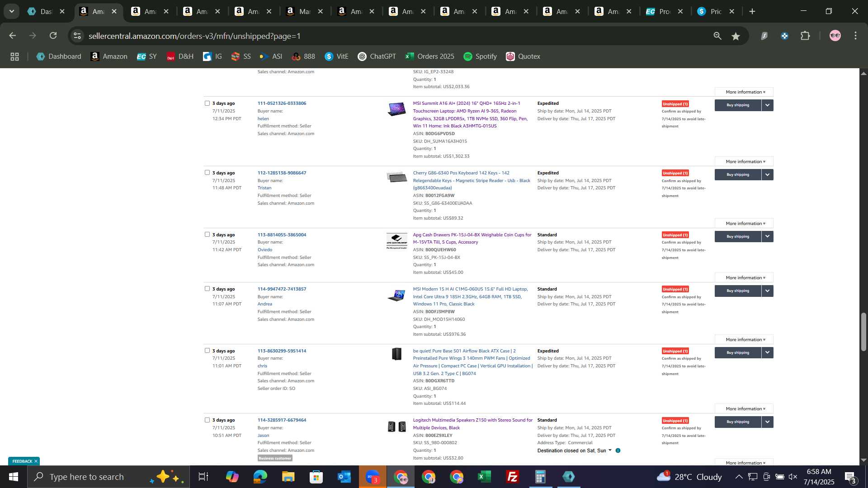Select order 113-8814055-3865004 checkbox
Image resolution: width=868 pixels, height=488 pixels.
tap(207, 235)
